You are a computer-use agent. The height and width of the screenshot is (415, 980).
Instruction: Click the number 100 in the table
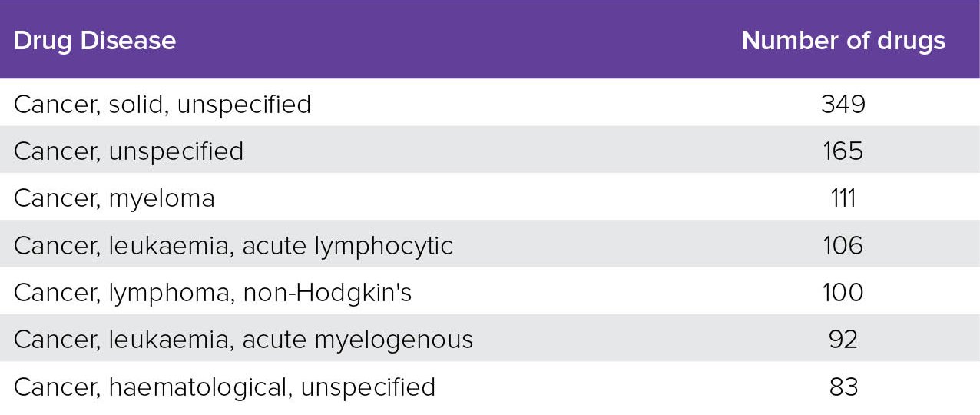tap(843, 293)
